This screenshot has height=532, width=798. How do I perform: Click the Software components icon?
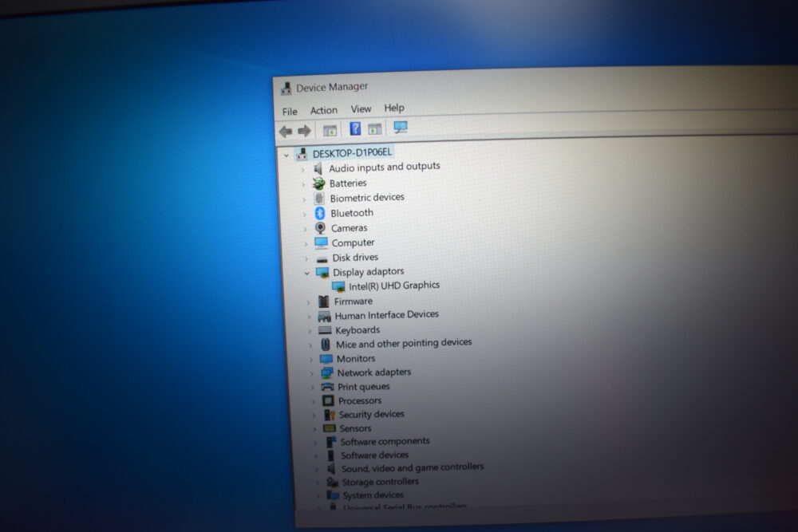click(x=331, y=442)
